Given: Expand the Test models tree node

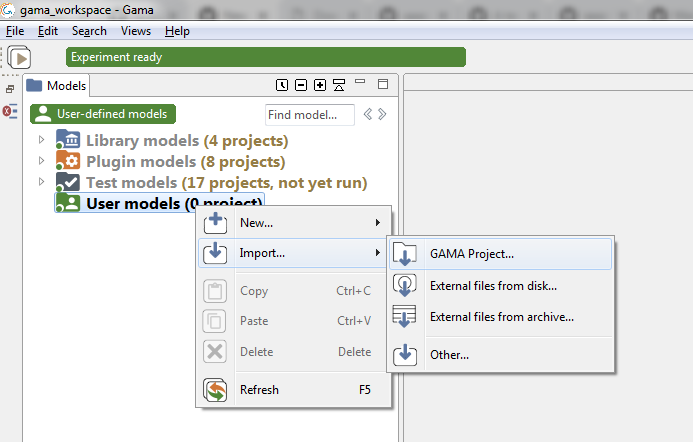Looking at the screenshot, I should click(42, 181).
